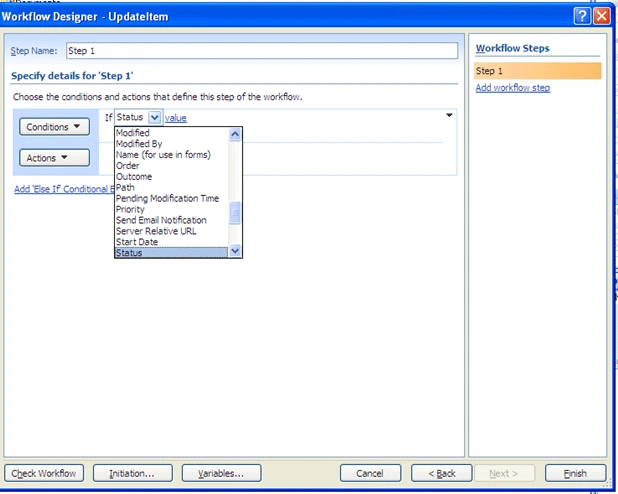
Task: Select Step 1 in Workflow Steps
Action: (x=538, y=71)
